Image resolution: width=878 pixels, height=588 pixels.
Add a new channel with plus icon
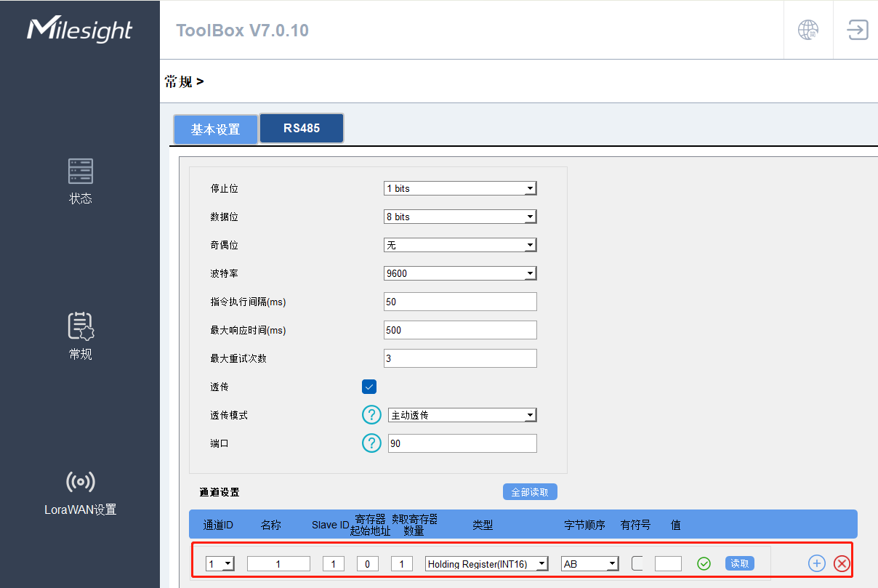[x=817, y=563]
